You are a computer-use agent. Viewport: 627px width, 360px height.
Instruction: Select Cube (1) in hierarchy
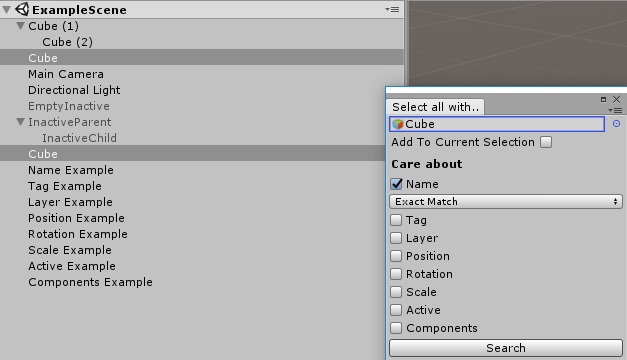pos(54,26)
